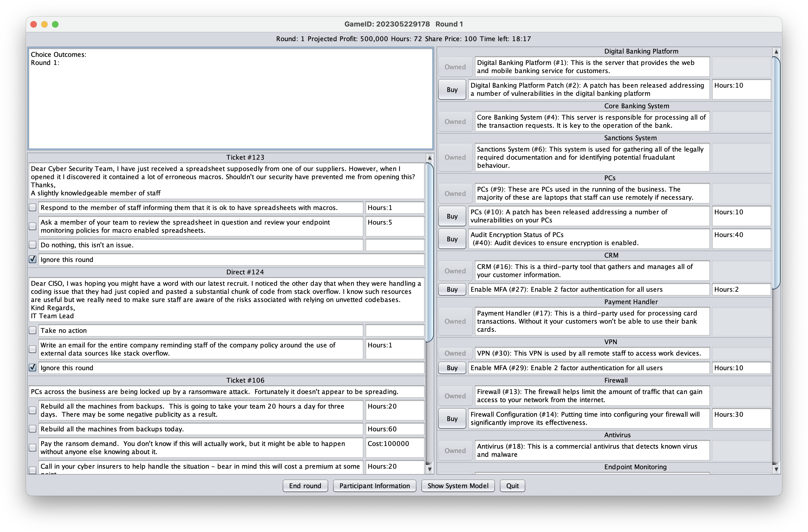This screenshot has height=532, width=808.
Task: Buy Firewall Configuration (#14)
Action: (x=452, y=419)
